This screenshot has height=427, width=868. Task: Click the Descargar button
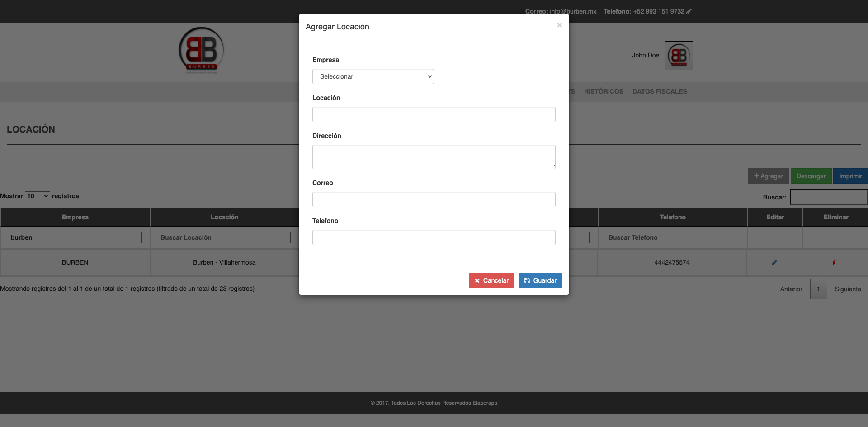[811, 176]
